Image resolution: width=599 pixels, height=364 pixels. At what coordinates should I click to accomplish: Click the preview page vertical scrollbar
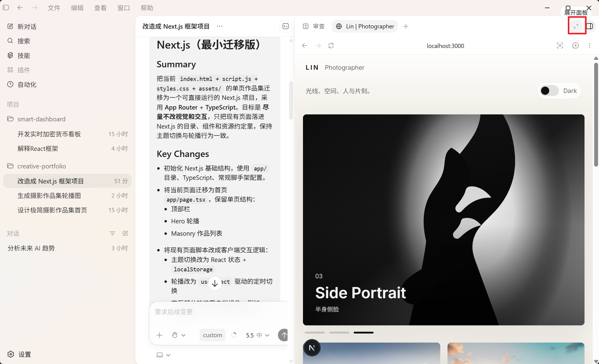coord(596,115)
